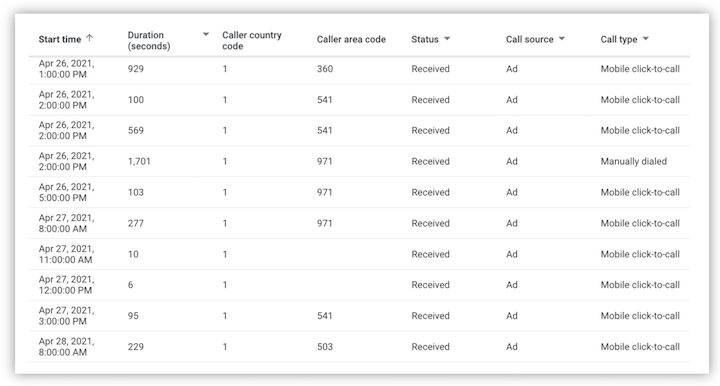The image size is (720, 386).
Task: Select the Apr 27, 2021, 8:00:00 AM cell
Action: tap(67, 223)
